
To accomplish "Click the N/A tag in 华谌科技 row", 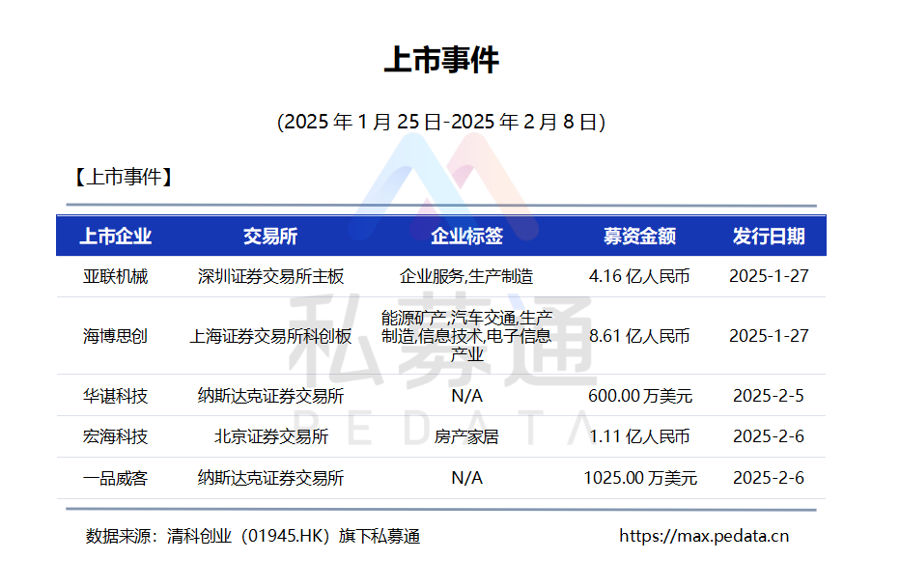I will click(466, 396).
